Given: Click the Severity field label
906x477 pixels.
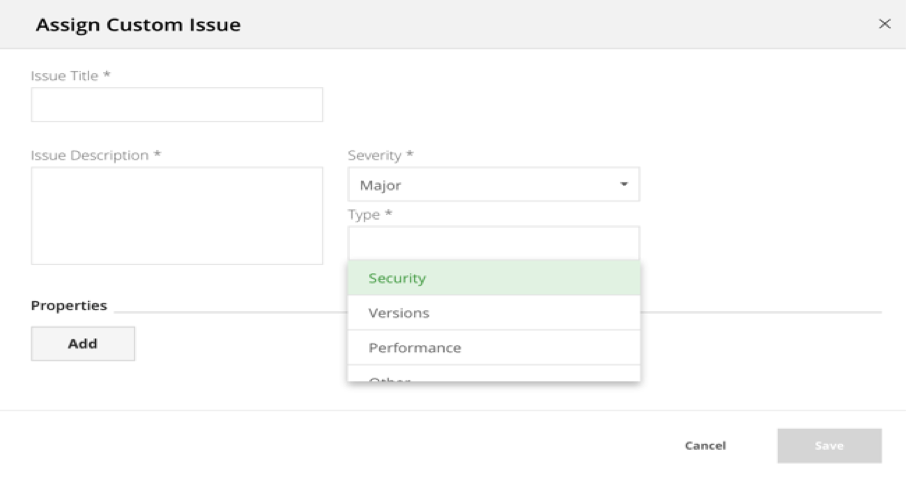Looking at the screenshot, I should tap(380, 155).
